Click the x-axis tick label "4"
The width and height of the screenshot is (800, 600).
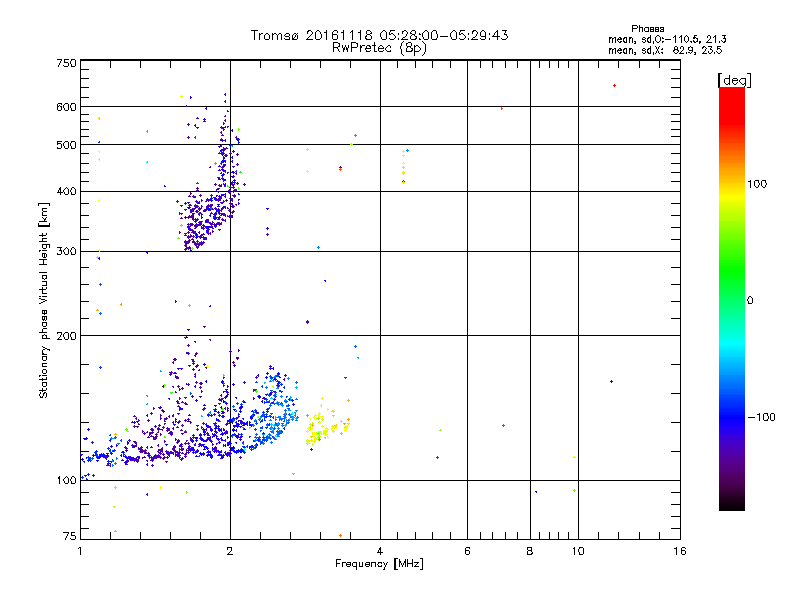(x=380, y=551)
